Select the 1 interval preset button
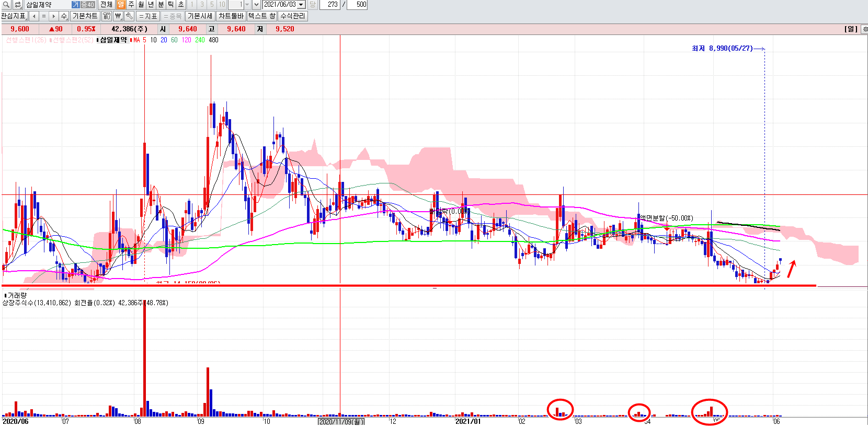The height and width of the screenshot is (427, 868). point(192,4)
